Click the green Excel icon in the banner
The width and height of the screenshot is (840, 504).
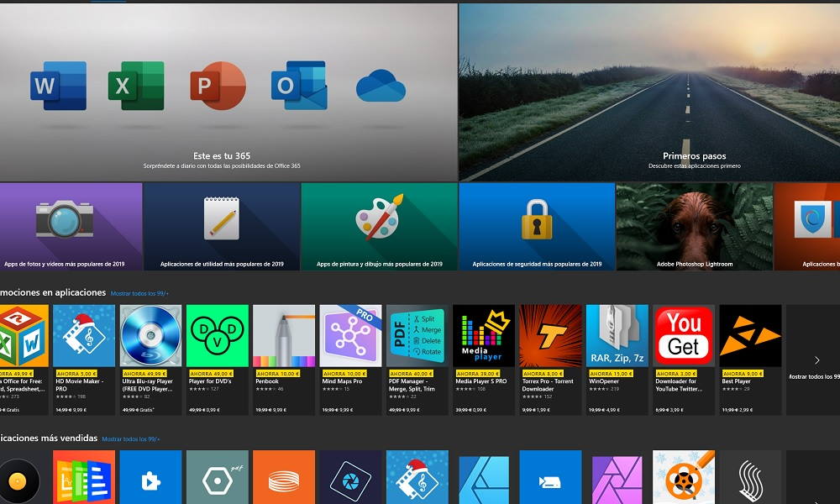point(135,86)
